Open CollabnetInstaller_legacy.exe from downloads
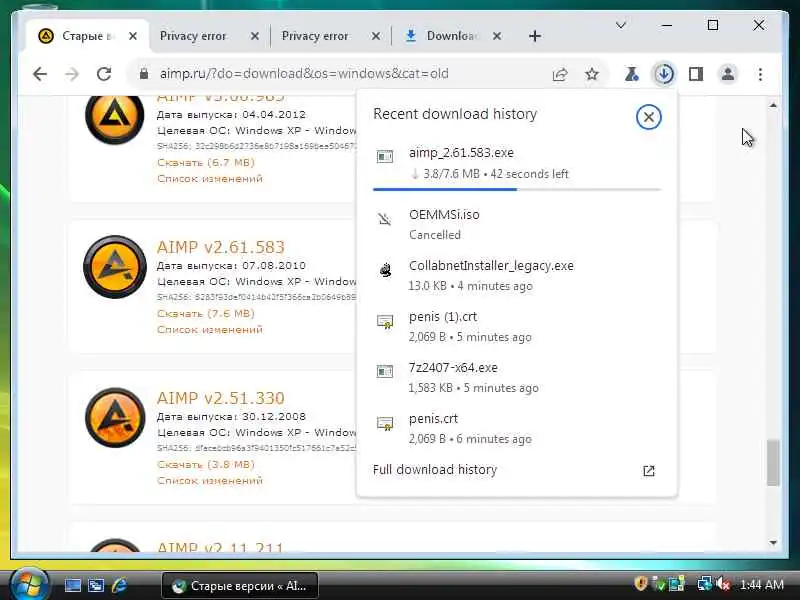800x600 pixels. click(517, 276)
